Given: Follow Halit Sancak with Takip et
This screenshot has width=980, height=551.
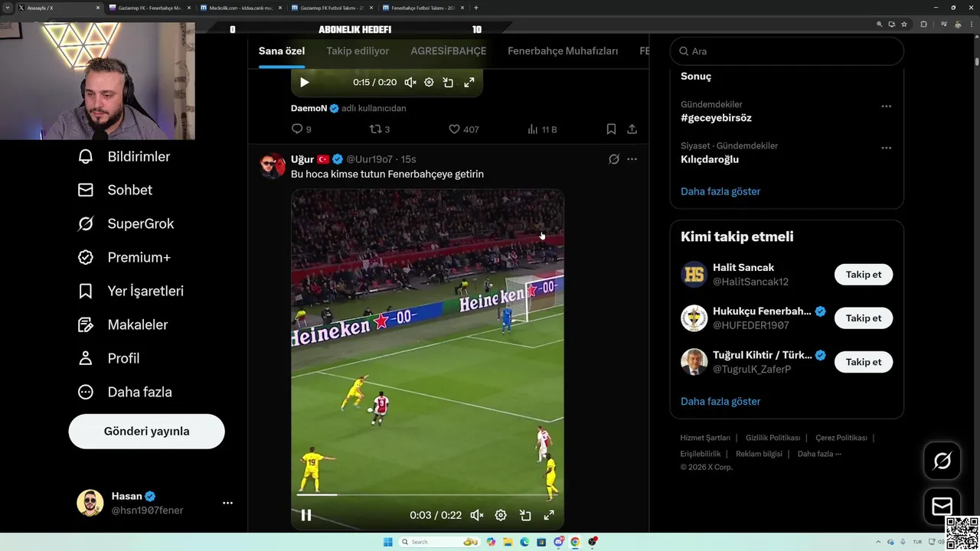Looking at the screenshot, I should (x=864, y=275).
